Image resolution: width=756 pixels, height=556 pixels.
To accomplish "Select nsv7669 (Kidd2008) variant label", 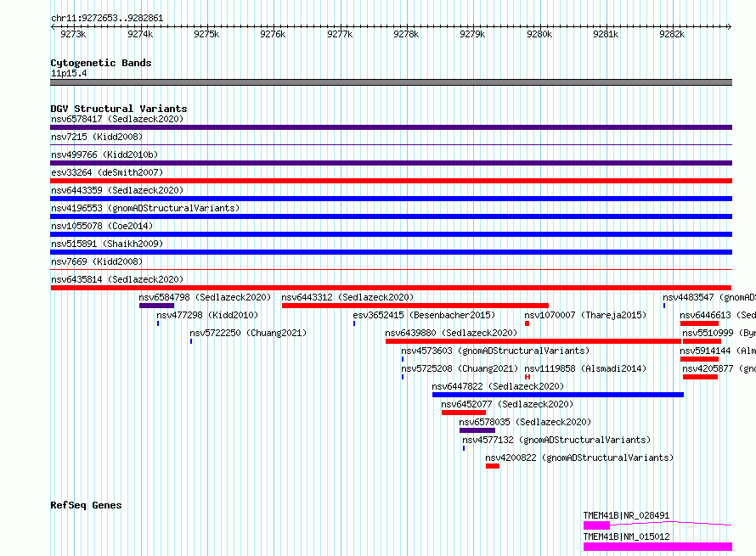I will click(x=97, y=261).
